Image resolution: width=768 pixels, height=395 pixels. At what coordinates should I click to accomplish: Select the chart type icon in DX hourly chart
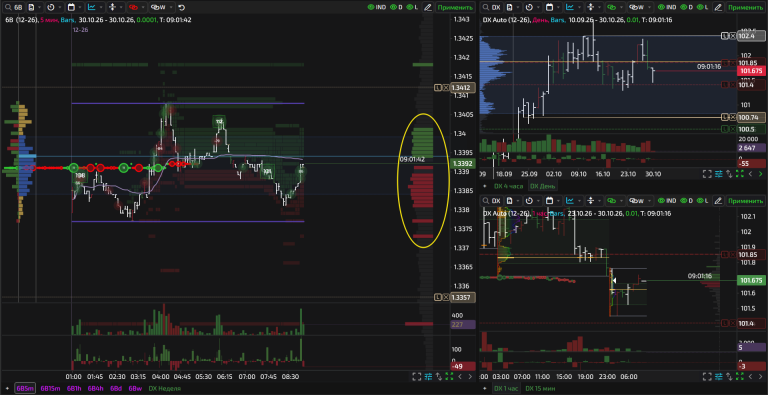[570, 201]
